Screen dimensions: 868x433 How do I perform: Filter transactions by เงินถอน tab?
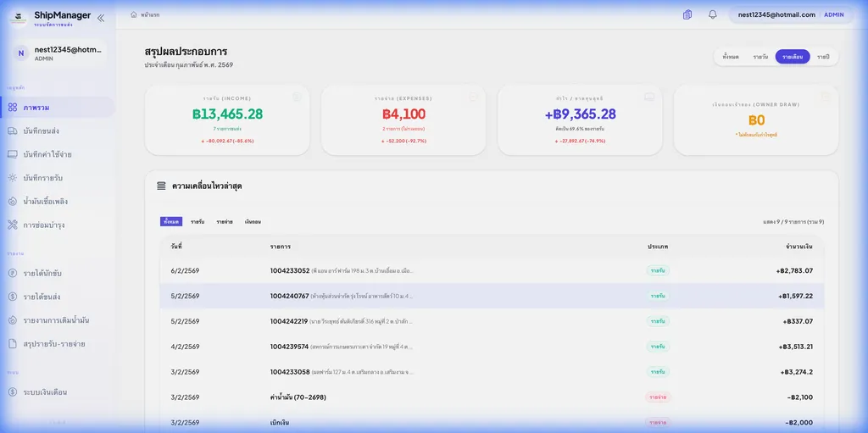pos(253,221)
